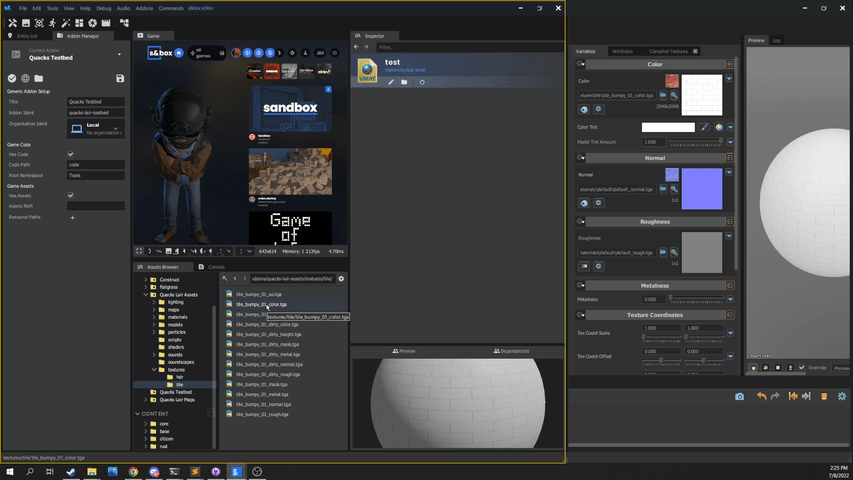Click the blue settings gear bottom right
This screenshot has width=853, height=480.
[842, 396]
